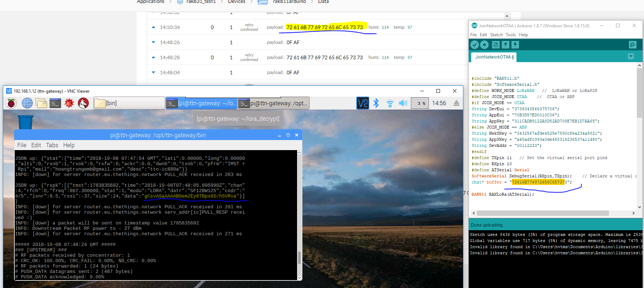Maximize the pi@ttn-gateway terminal window
644x288 pixels.
(288, 135)
